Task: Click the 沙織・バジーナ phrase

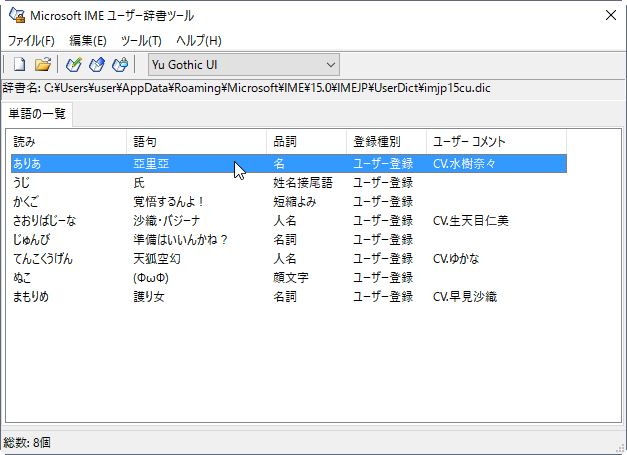Action: (x=166, y=221)
